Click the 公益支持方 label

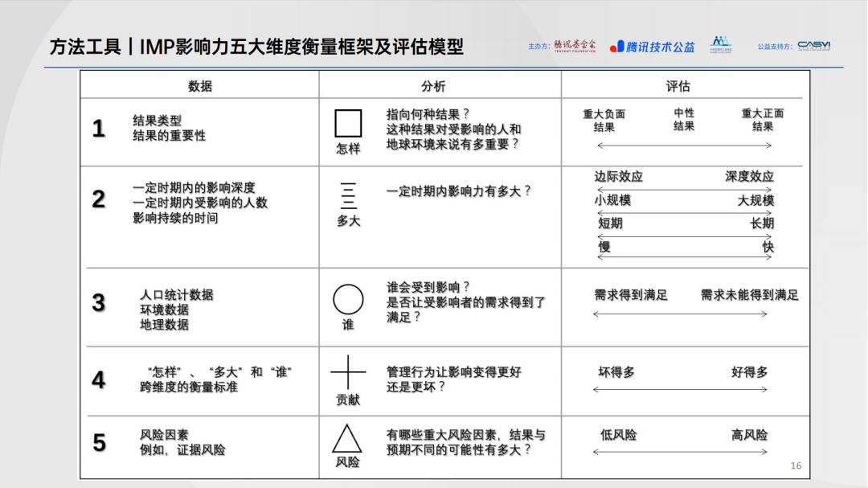tap(775, 47)
